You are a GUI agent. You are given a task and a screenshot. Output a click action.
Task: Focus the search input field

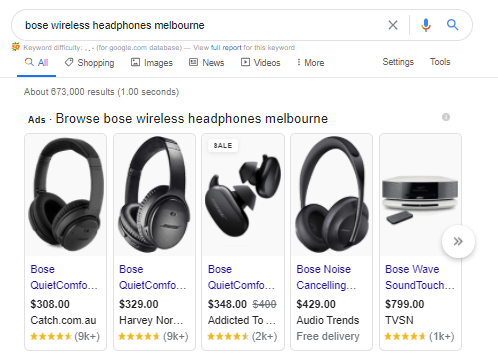coord(200,25)
